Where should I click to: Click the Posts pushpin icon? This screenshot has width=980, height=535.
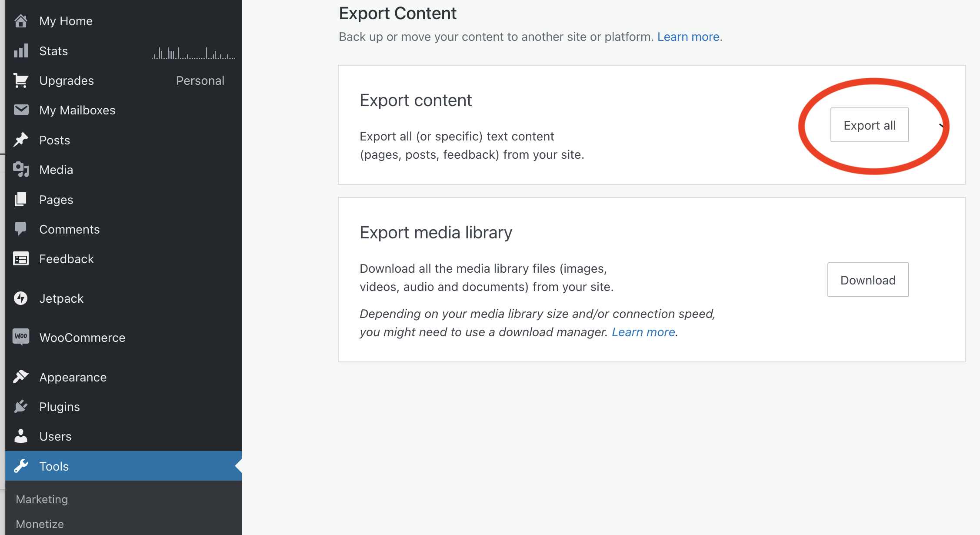[x=21, y=140]
